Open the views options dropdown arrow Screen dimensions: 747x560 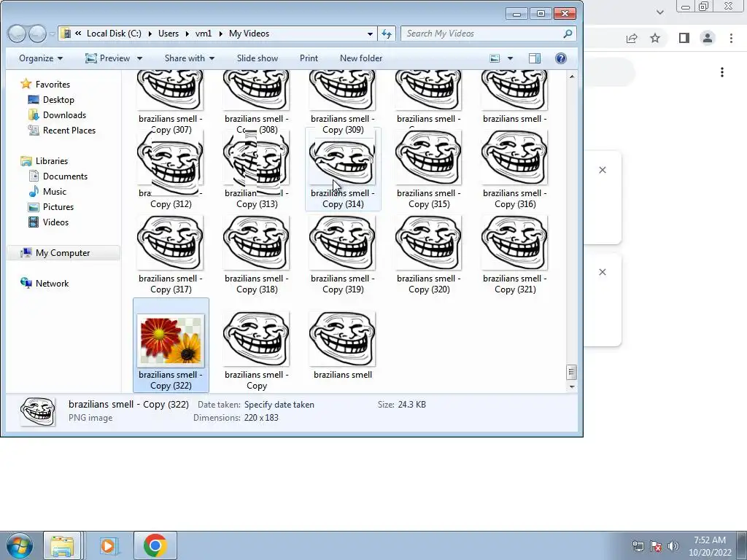[510, 58]
